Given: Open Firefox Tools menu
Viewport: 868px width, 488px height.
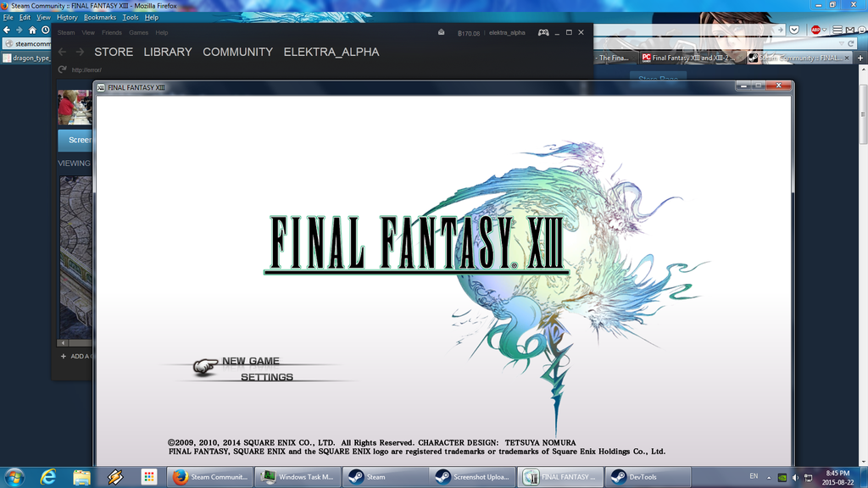Looking at the screenshot, I should 130,18.
